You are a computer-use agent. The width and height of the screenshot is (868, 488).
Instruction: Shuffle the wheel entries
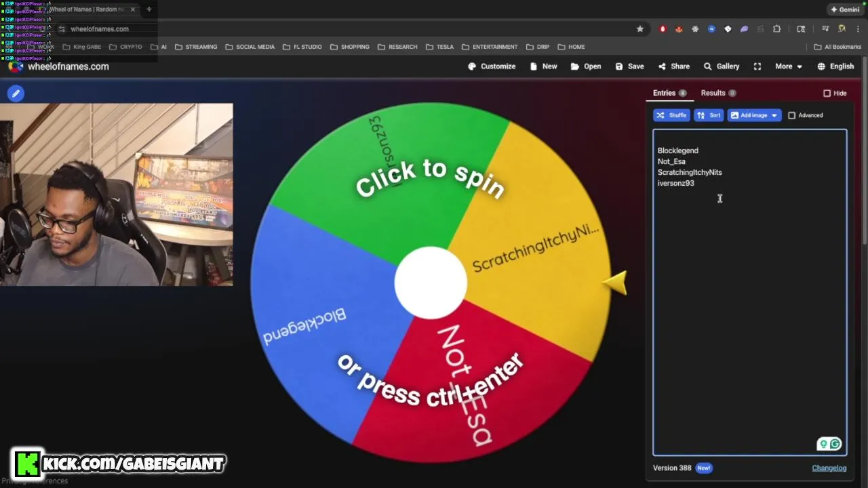pos(671,115)
